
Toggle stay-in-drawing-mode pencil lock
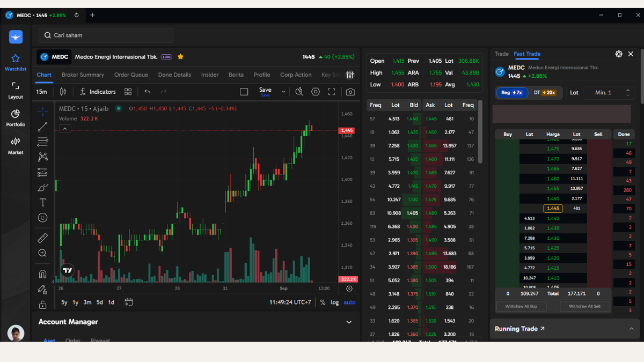point(42,290)
